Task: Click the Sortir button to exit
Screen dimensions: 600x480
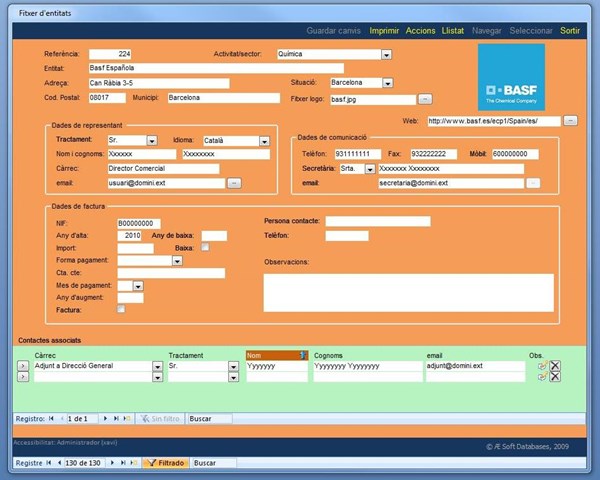Action: [x=570, y=31]
